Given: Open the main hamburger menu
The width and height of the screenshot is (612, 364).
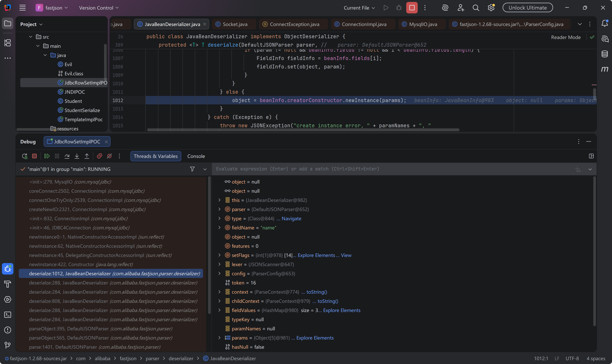Looking at the screenshot, I should point(23,8).
